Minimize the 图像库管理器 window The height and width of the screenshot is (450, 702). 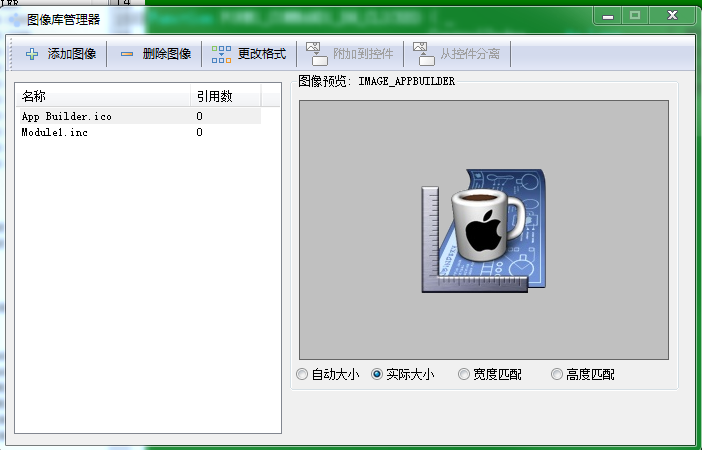coord(608,16)
